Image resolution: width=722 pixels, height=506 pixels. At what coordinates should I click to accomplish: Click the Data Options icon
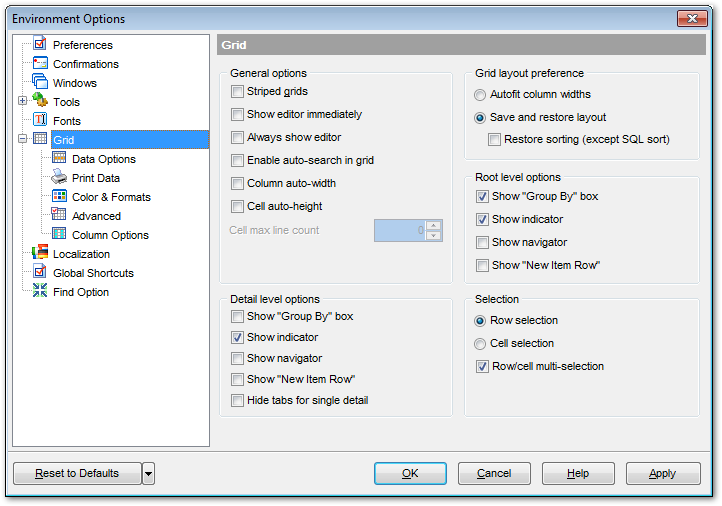point(59,158)
